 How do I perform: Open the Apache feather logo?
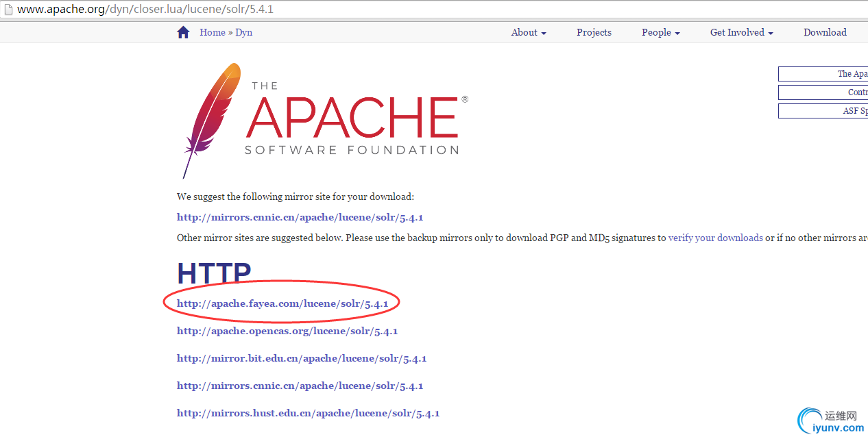(212, 120)
